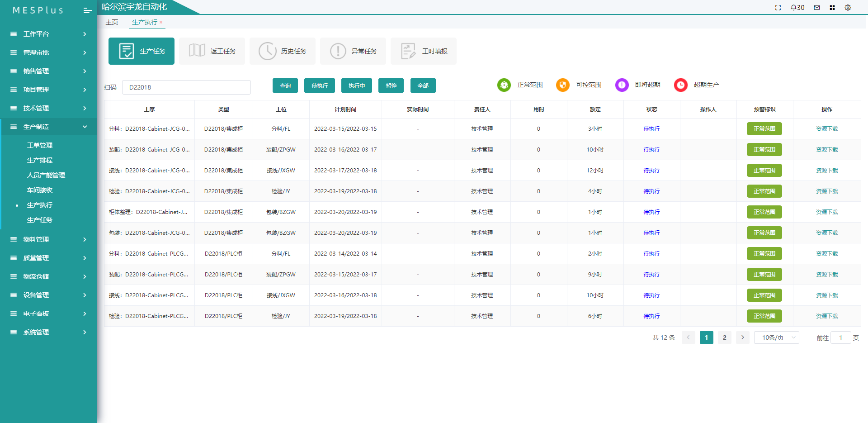868x423 pixels.
Task: Switch to the 异常任务 card
Action: tap(353, 51)
